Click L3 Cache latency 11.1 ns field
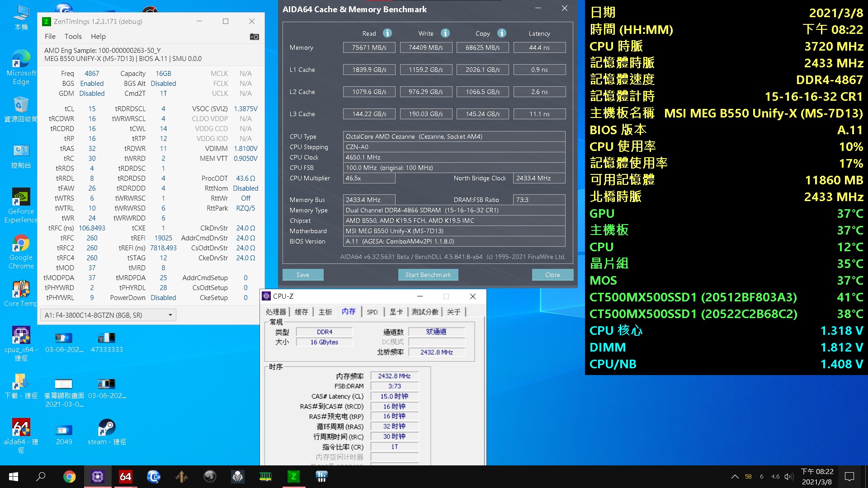 539,114
